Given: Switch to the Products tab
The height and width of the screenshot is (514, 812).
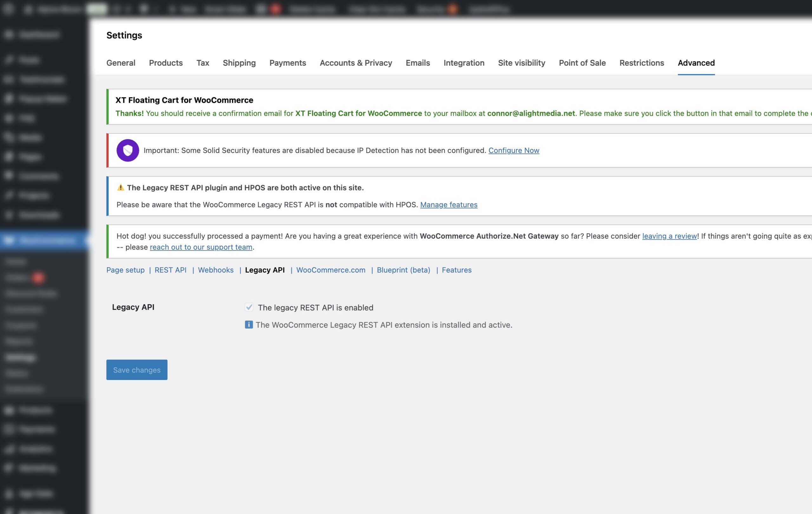Looking at the screenshot, I should [x=166, y=63].
